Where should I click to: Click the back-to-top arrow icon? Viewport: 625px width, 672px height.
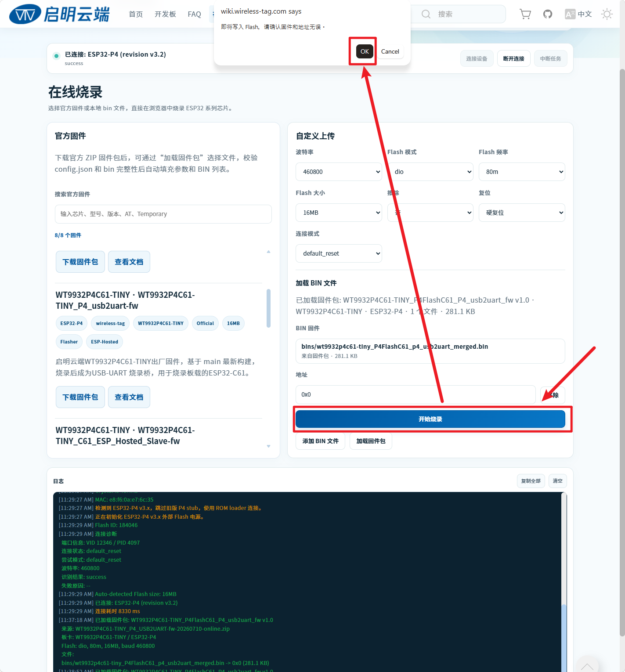coord(587,666)
